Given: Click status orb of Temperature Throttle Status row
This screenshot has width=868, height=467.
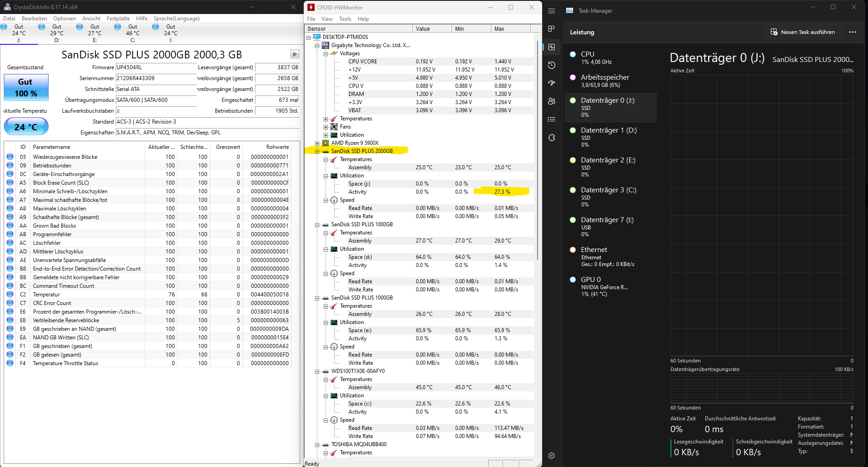Looking at the screenshot, I should pyautogui.click(x=10, y=363).
